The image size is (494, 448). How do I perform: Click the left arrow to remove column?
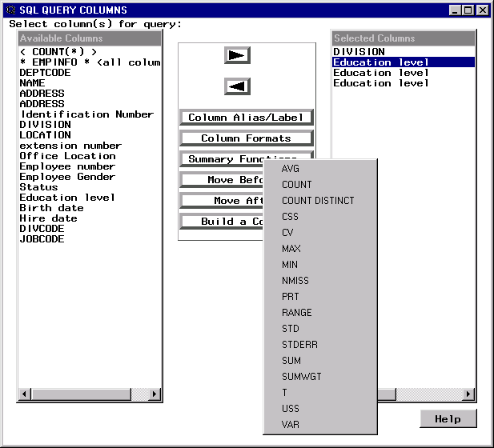237,86
